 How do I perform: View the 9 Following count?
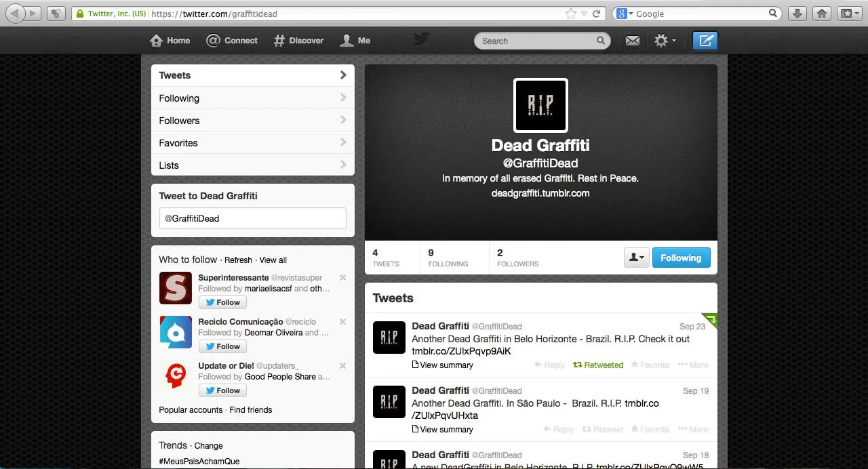[x=448, y=258]
